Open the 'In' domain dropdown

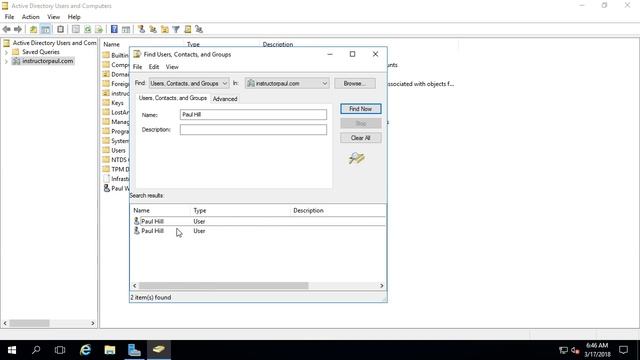coord(287,83)
